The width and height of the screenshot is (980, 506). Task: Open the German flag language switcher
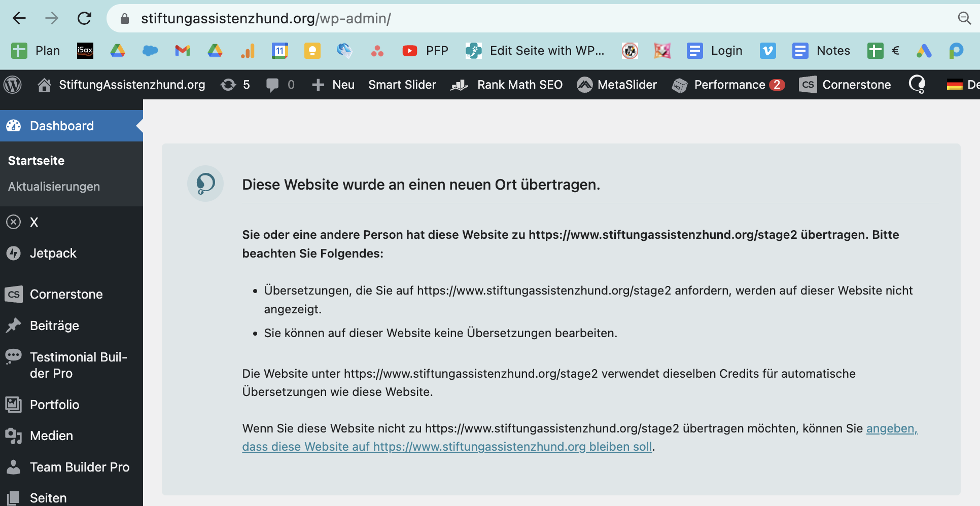(962, 85)
